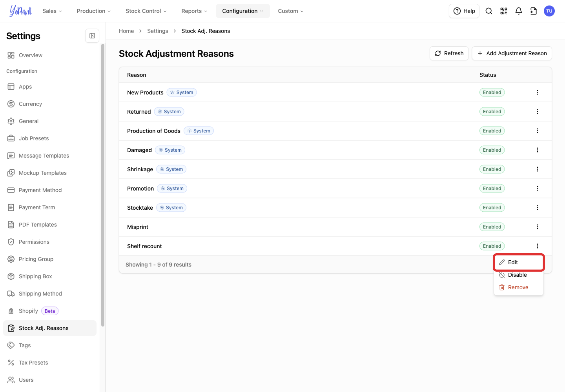Open the notifications bell
Screen dimensions: 565x392
click(519, 11)
